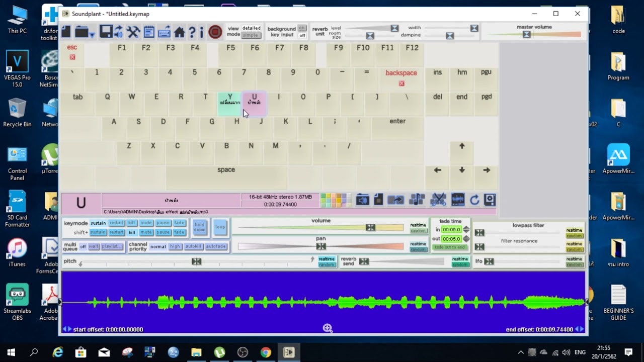Click the disk settings icon at row end
The width and height of the screenshot is (644, 362).
[x=490, y=200]
